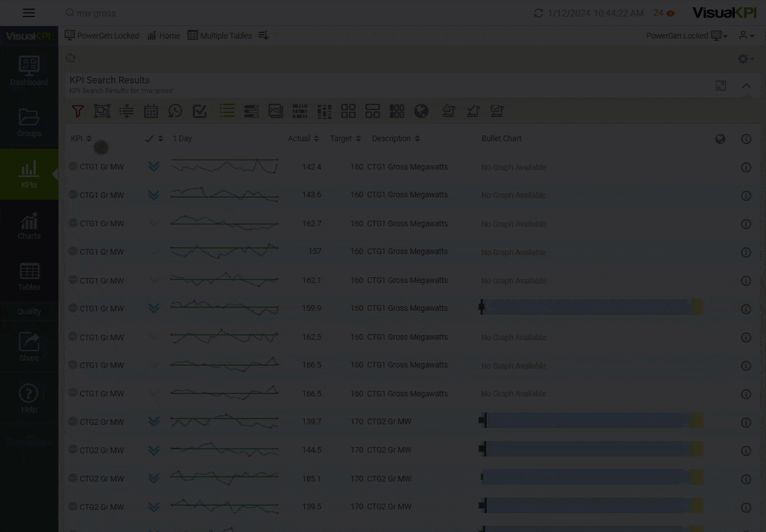This screenshot has height=532, width=766.
Task: Open the user profile dropdown
Action: pos(746,36)
